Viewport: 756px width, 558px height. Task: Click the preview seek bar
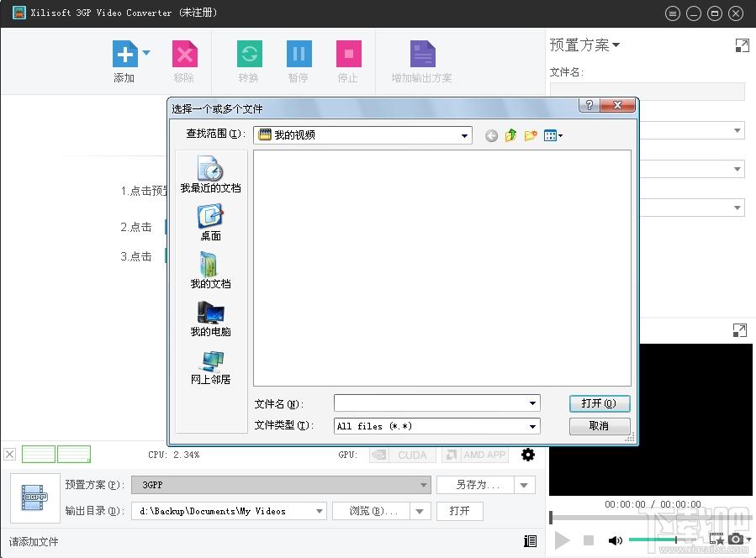pos(650,518)
